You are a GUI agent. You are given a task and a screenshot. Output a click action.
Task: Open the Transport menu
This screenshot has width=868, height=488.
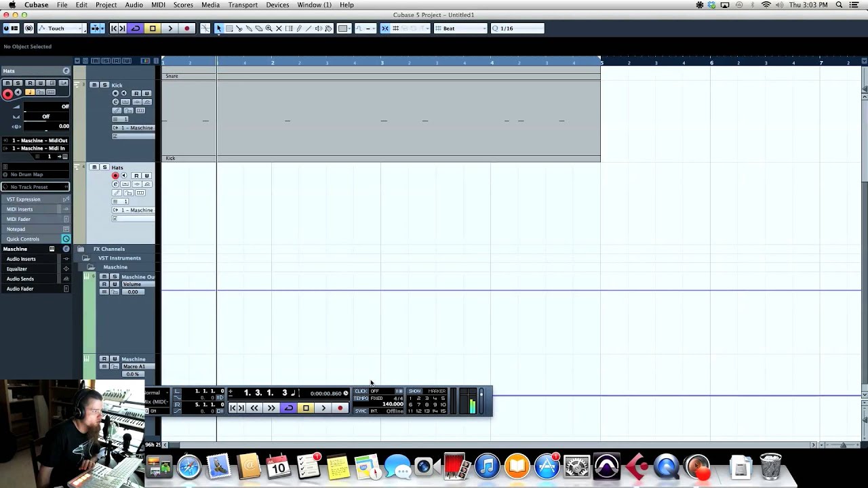[243, 5]
